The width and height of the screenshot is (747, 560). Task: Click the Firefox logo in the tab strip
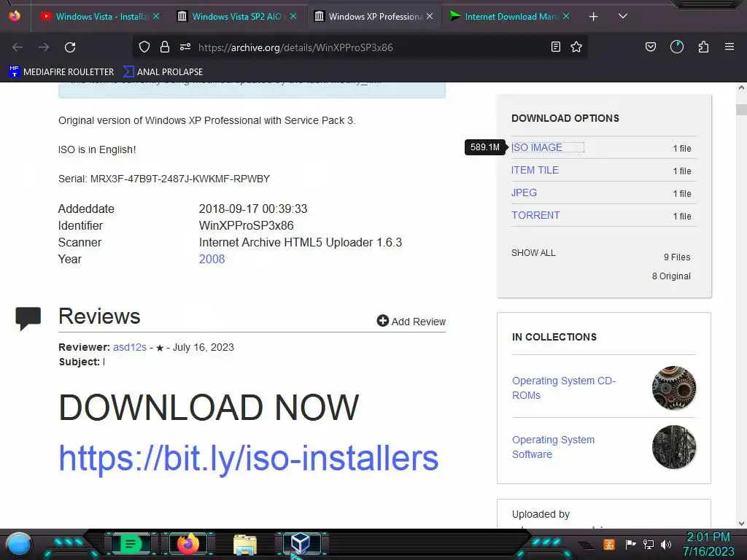(x=15, y=16)
